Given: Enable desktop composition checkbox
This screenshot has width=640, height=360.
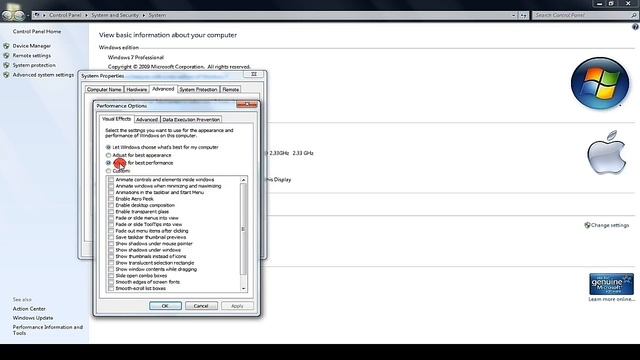Looking at the screenshot, I should point(111,205).
